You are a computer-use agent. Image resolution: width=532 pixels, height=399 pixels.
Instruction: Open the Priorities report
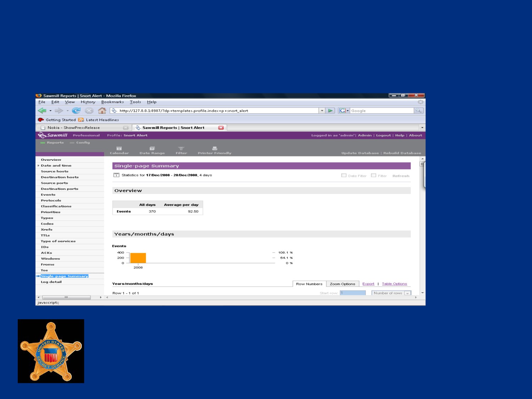(51, 212)
